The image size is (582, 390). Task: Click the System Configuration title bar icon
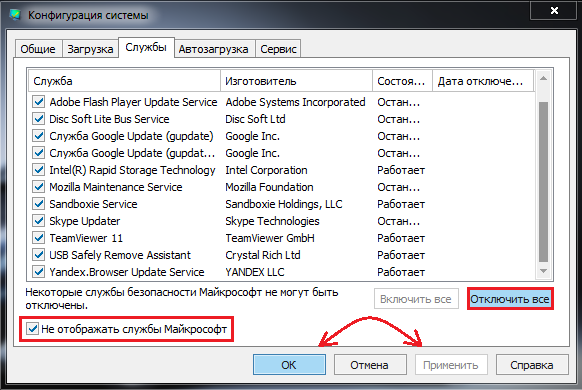pyautogui.click(x=15, y=15)
